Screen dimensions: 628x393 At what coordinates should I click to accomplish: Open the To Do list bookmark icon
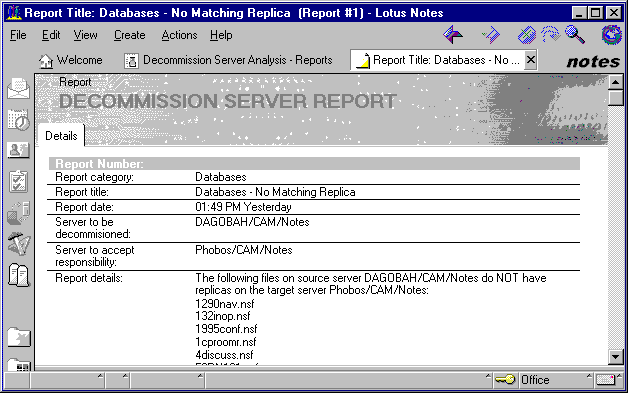[x=18, y=181]
